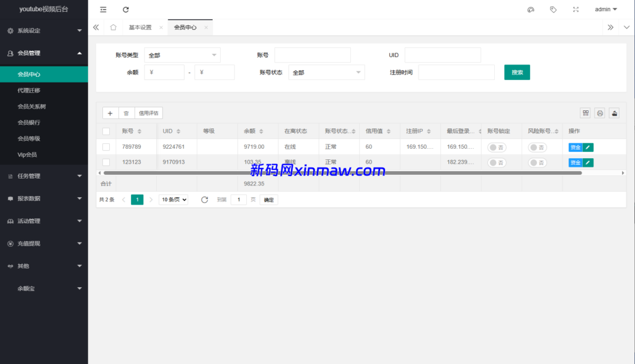
Task: Click the refresh icon in top bar
Action: [x=126, y=9]
